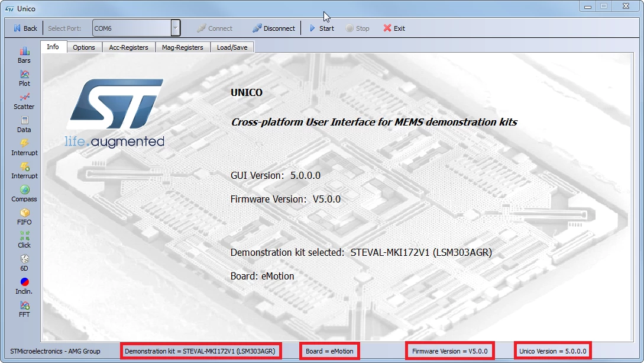Click the COM6 port field
This screenshot has width=644, height=363.
132,28
